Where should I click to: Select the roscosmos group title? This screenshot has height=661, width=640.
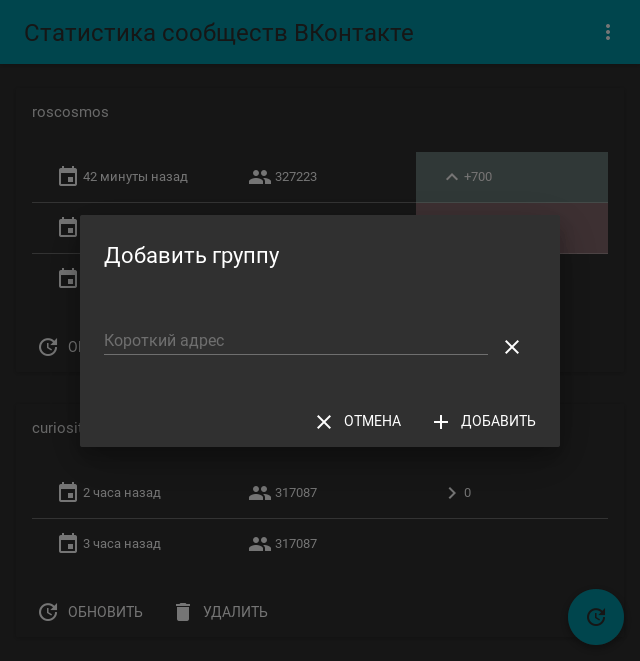[70, 112]
